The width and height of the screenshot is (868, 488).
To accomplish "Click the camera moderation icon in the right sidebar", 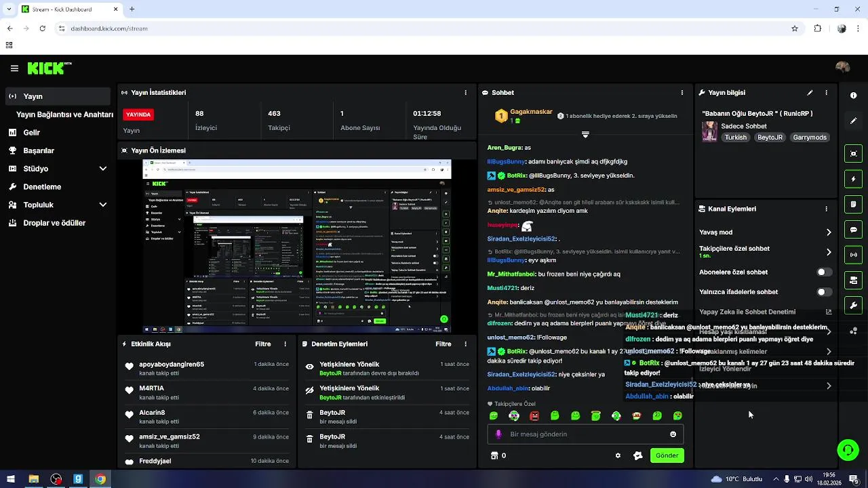I will pos(853,280).
